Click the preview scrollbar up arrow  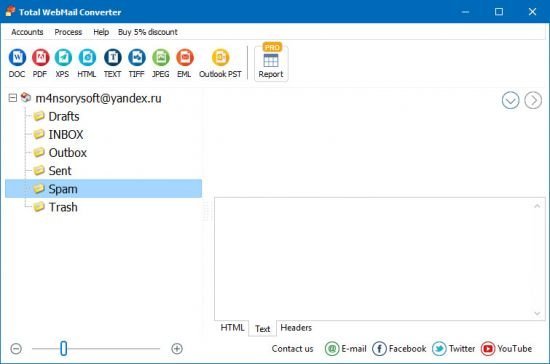(x=537, y=206)
